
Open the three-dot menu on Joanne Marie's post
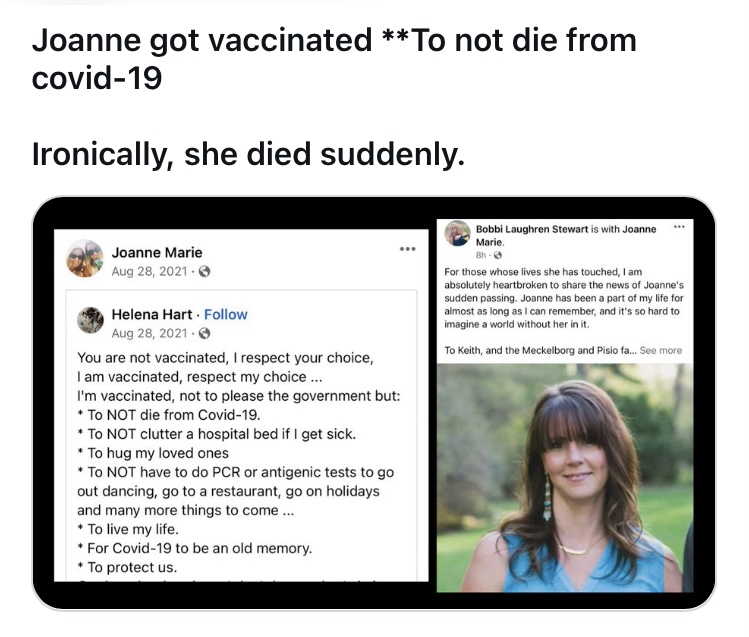tap(407, 247)
